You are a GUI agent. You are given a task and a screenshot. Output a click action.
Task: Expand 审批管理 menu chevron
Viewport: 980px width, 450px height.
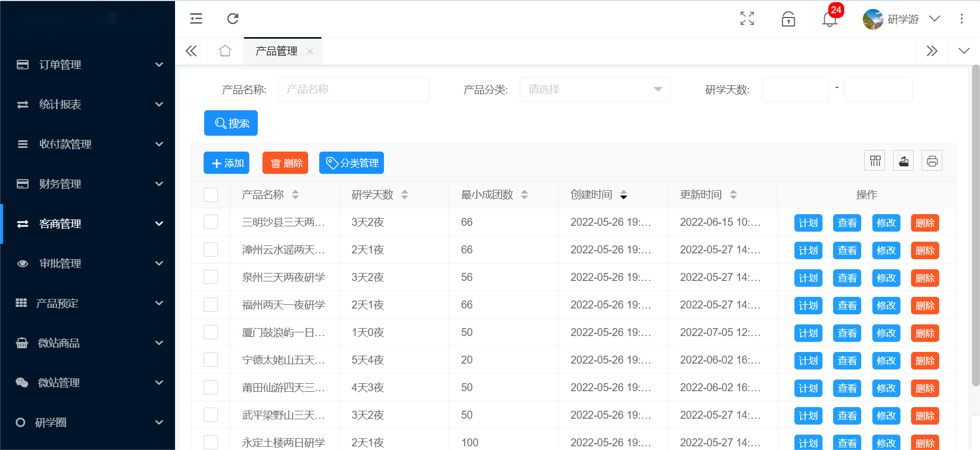[159, 263]
